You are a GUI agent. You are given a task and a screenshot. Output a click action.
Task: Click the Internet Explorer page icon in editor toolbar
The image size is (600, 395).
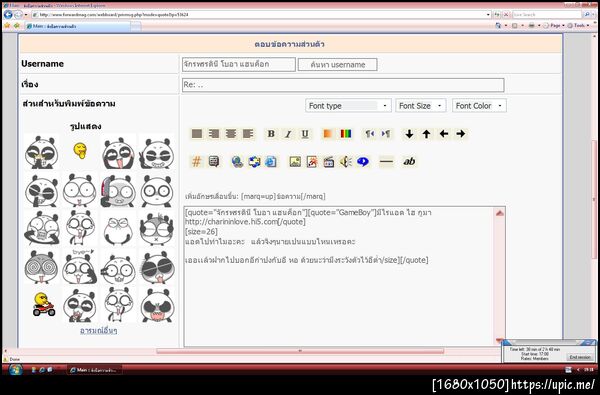tap(271, 162)
